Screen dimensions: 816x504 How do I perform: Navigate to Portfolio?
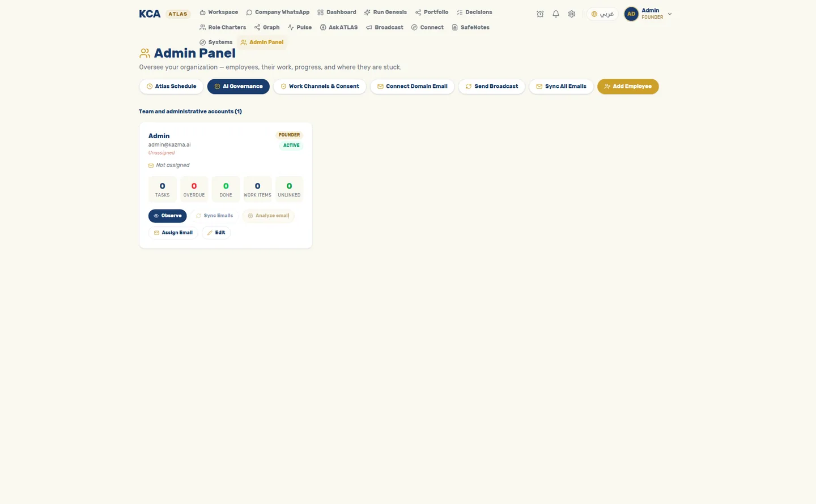(x=432, y=12)
